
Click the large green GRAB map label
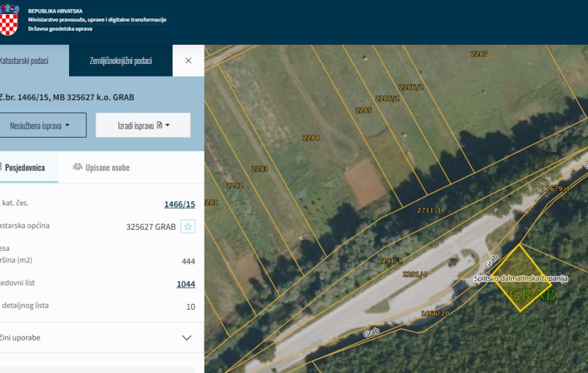pyautogui.click(x=532, y=295)
